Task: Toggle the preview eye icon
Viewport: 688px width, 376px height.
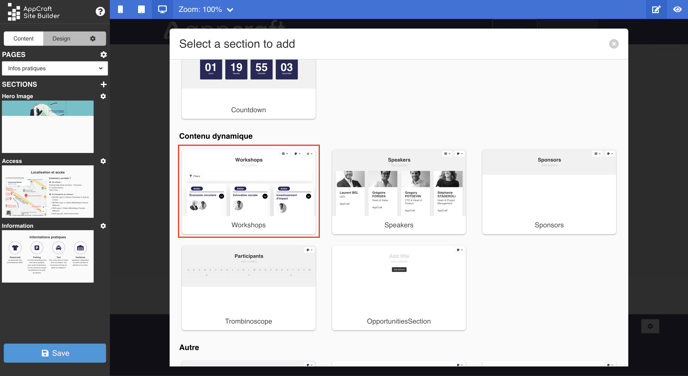Action: (x=677, y=9)
